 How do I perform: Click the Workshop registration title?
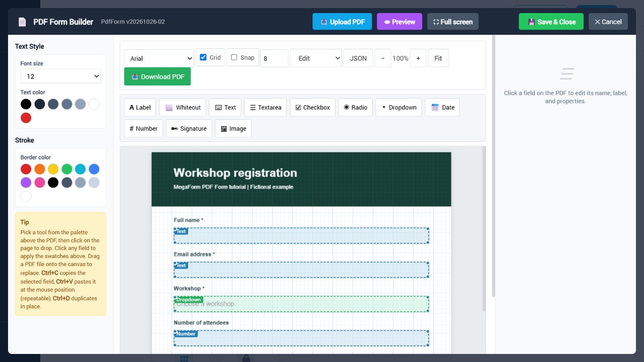click(235, 173)
